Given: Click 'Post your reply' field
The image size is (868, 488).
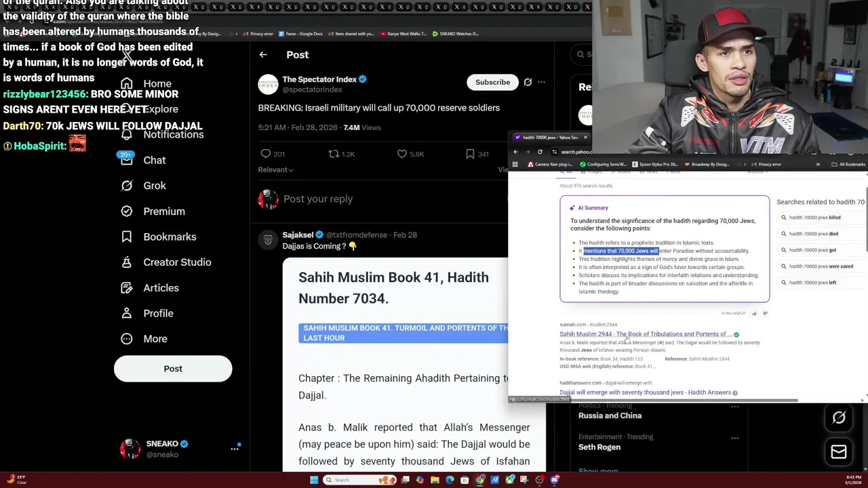Looking at the screenshot, I should click(318, 199).
